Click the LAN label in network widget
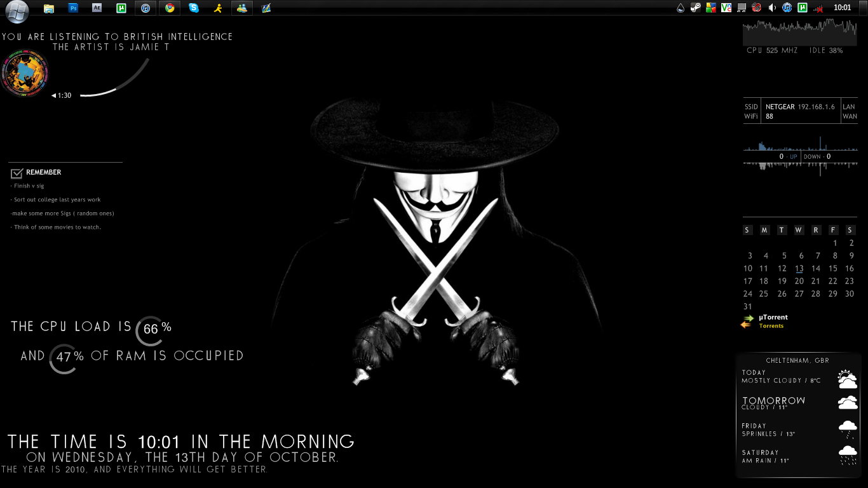Screen dimensions: 868x488 coord(849,107)
